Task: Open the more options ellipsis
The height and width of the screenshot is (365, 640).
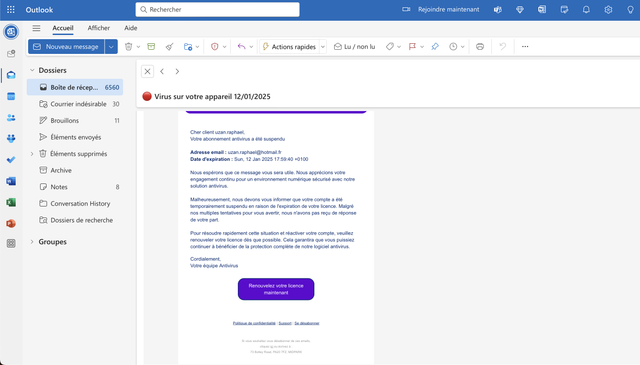Action: click(525, 47)
